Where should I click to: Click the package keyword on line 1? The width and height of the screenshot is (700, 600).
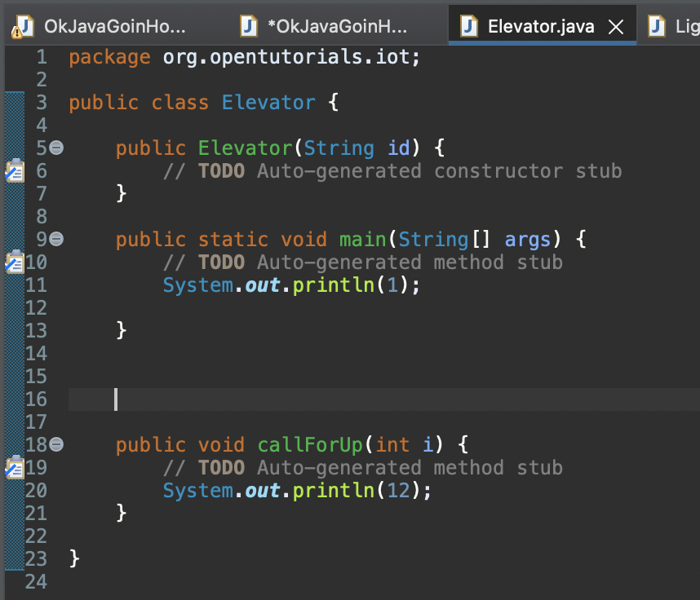(109, 58)
